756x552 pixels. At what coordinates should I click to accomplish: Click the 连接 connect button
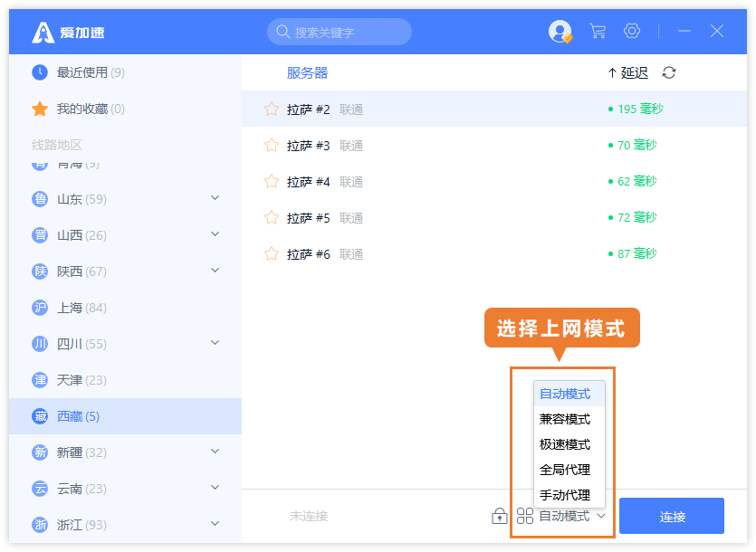(x=671, y=516)
